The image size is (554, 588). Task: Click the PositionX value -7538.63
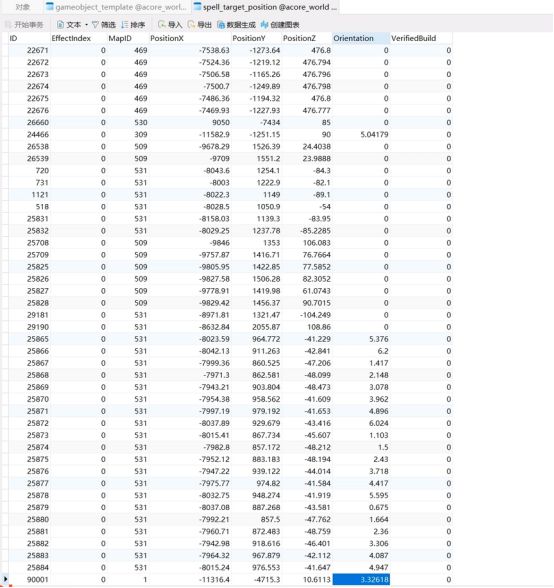pyautogui.click(x=214, y=50)
